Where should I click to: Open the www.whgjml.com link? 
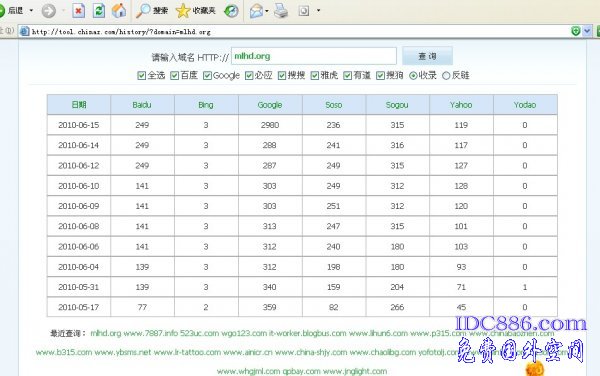248,371
